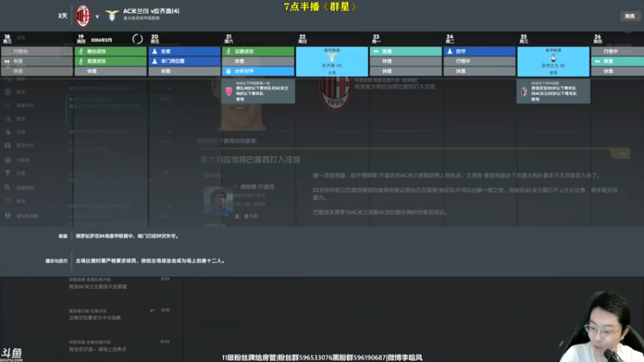
Task: Open the 佛朗哥·巴雷西 player name link
Action: [257, 187]
